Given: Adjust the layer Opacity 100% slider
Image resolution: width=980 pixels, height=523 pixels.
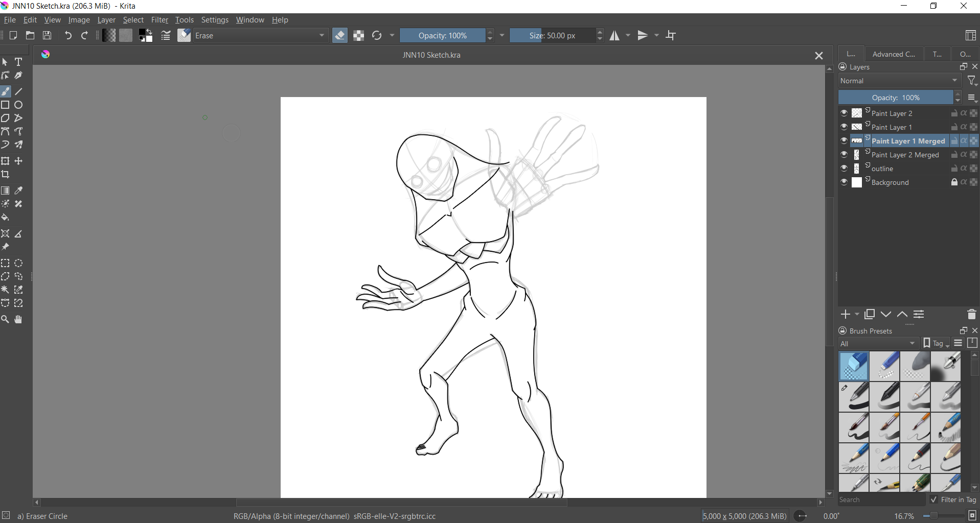Looking at the screenshot, I should coord(896,98).
